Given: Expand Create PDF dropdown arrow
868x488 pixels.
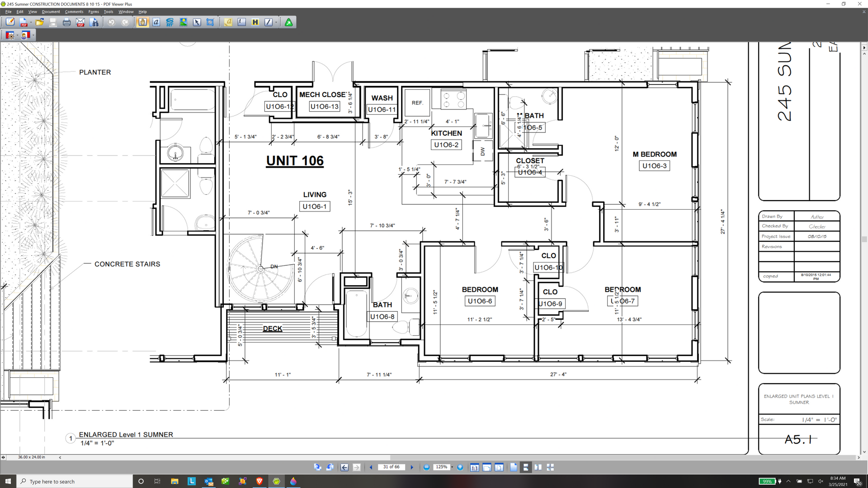Looking at the screenshot, I should pyautogui.click(x=31, y=22).
